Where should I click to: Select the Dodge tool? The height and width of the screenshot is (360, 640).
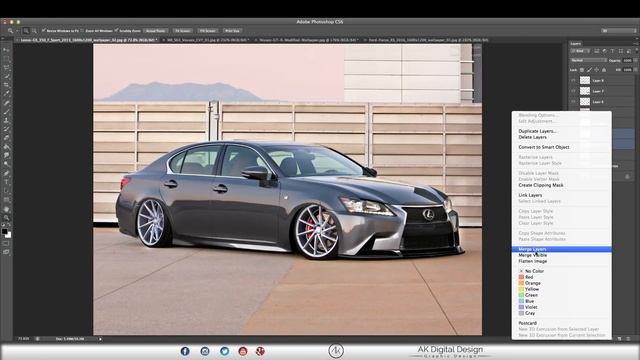tap(7, 164)
